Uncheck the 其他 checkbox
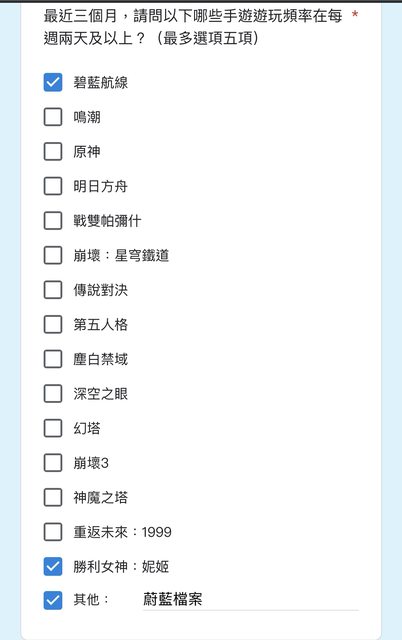This screenshot has height=640, width=402. [53, 600]
